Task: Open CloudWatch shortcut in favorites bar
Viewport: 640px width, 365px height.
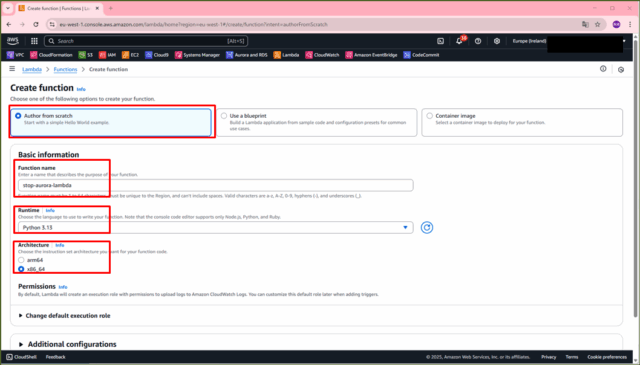Action: pos(322,55)
